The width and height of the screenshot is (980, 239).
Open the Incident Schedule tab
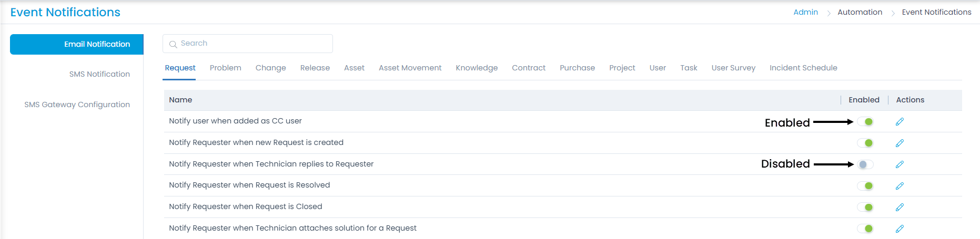point(803,68)
